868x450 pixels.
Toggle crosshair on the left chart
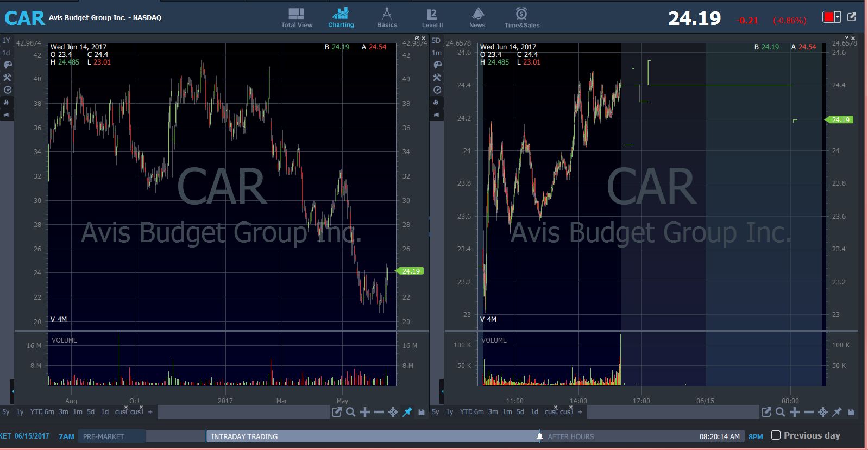pos(393,412)
